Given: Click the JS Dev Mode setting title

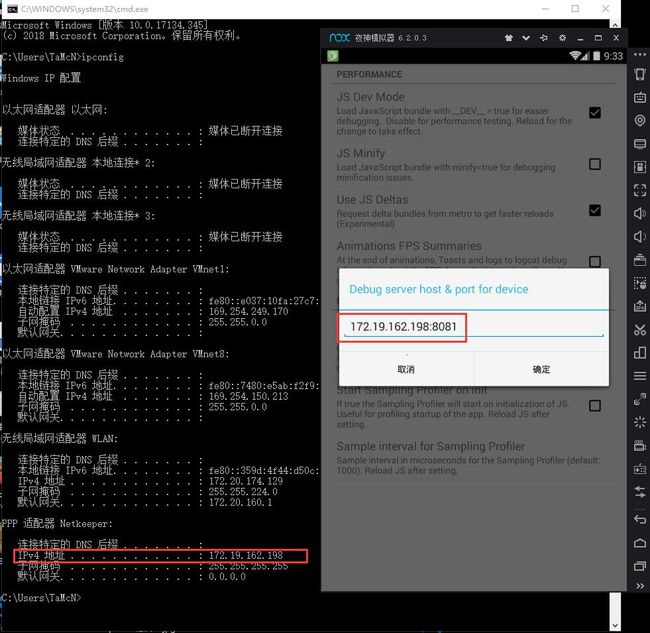Looking at the screenshot, I should tap(370, 97).
